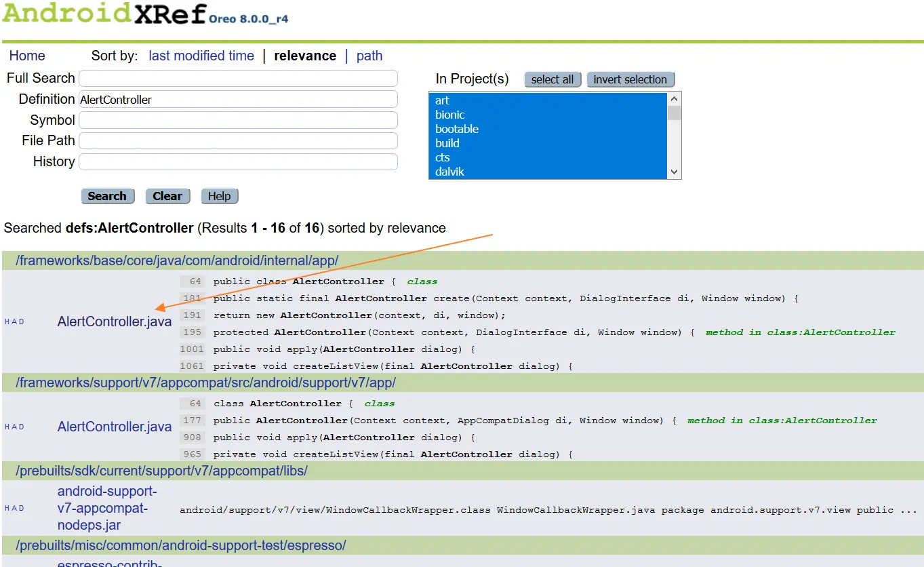Sort results by relevance
Screen dimensions: 924x567
click(305, 56)
